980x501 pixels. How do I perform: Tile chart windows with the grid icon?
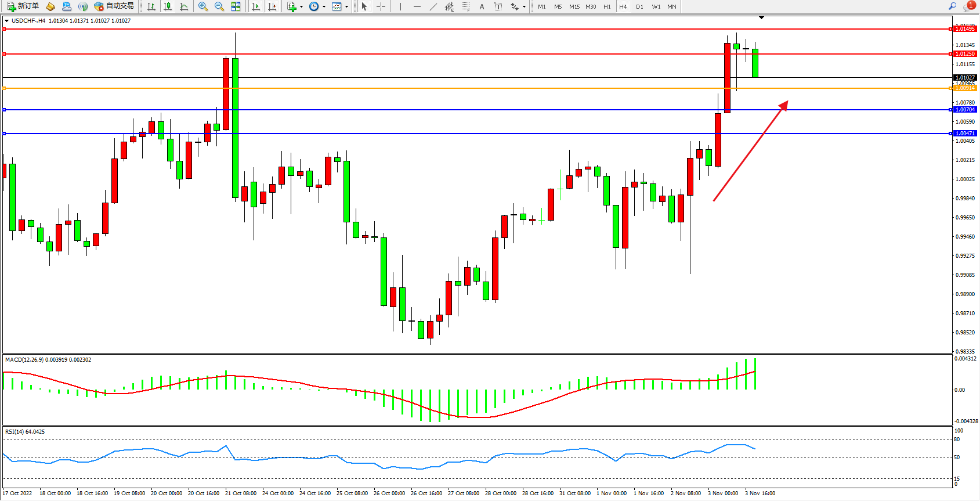pos(236,6)
